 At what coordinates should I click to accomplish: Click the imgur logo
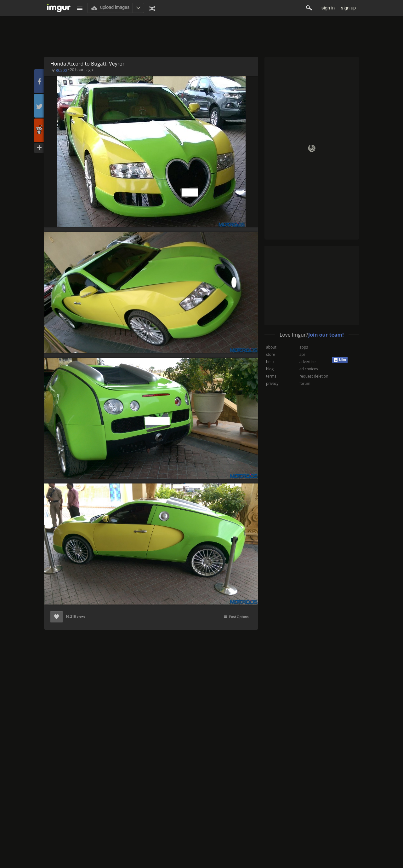59,8
